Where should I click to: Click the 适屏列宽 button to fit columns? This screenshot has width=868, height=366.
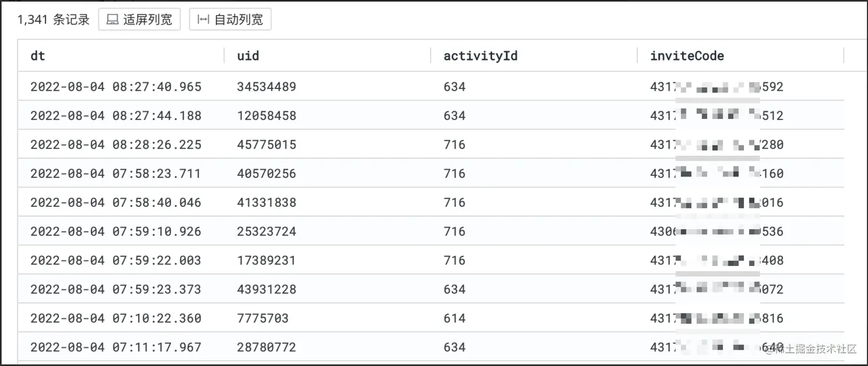tap(139, 19)
